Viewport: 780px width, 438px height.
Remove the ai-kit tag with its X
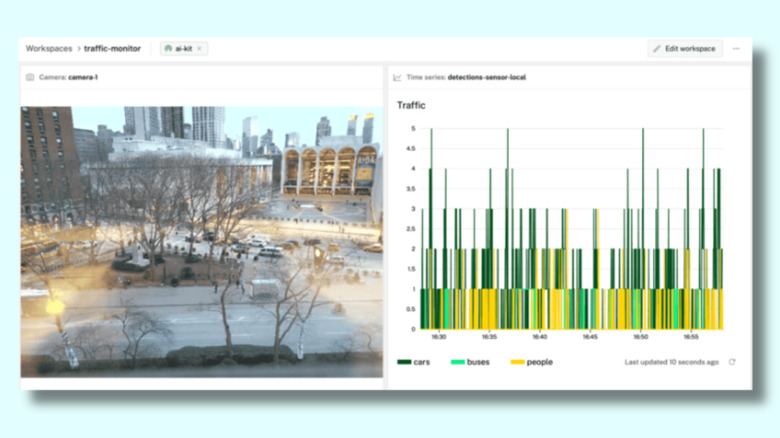point(199,48)
